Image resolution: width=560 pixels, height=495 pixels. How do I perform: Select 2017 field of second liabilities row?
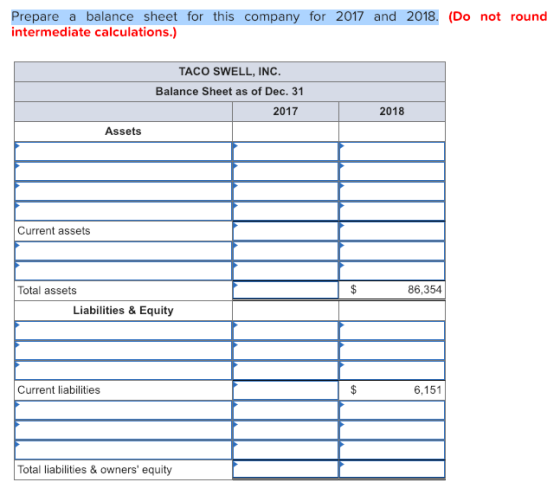[285, 351]
